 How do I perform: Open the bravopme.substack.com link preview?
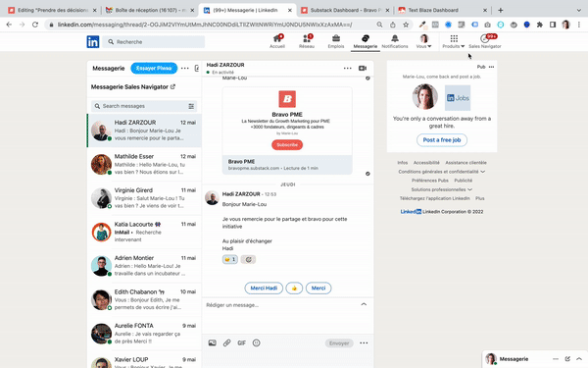[x=287, y=165]
